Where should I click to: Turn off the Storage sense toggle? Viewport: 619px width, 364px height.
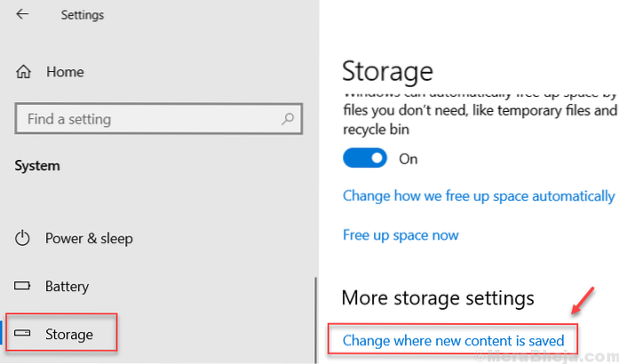(365, 159)
